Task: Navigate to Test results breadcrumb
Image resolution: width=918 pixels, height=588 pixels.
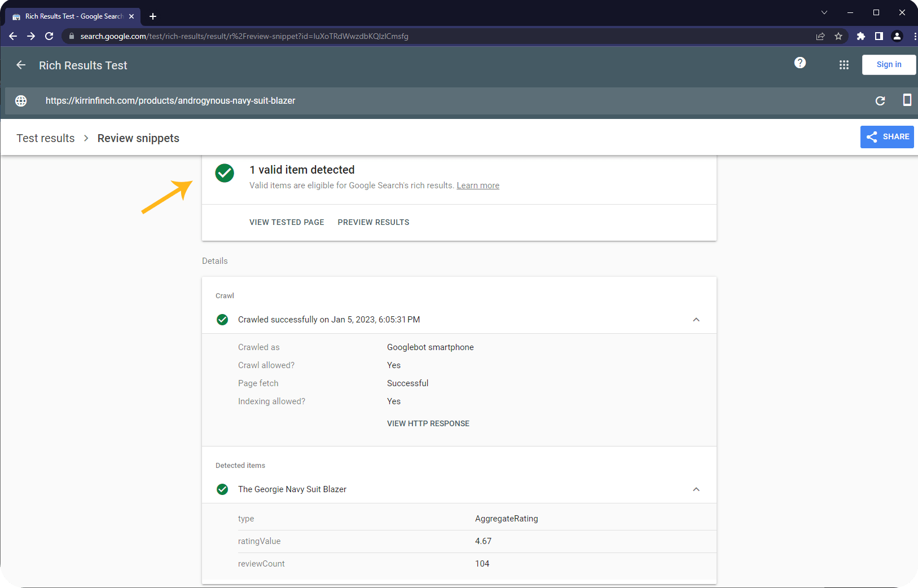Action: (46, 138)
